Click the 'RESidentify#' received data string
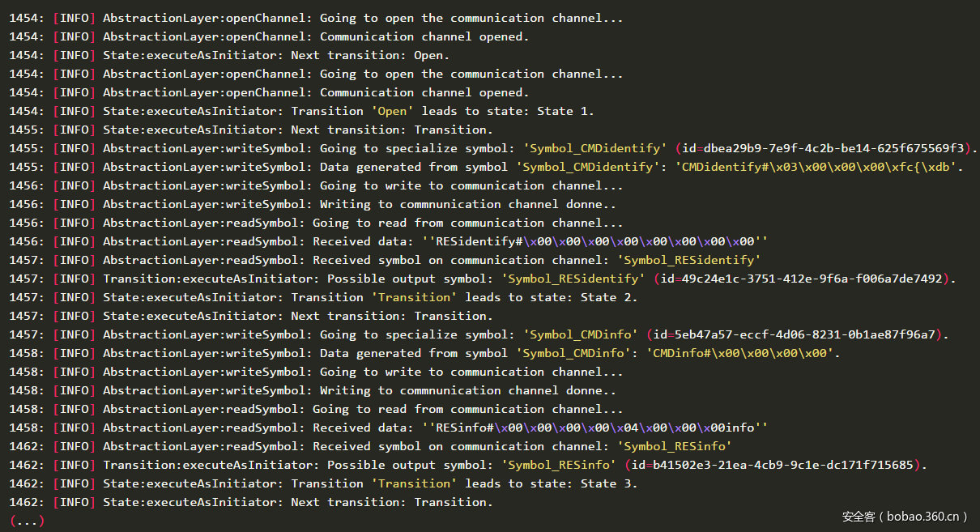The image size is (980, 532). pyautogui.click(x=595, y=241)
